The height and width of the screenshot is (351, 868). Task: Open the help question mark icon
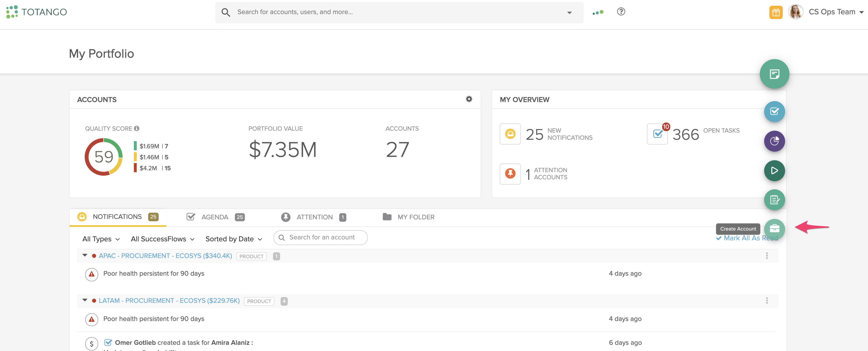click(621, 12)
